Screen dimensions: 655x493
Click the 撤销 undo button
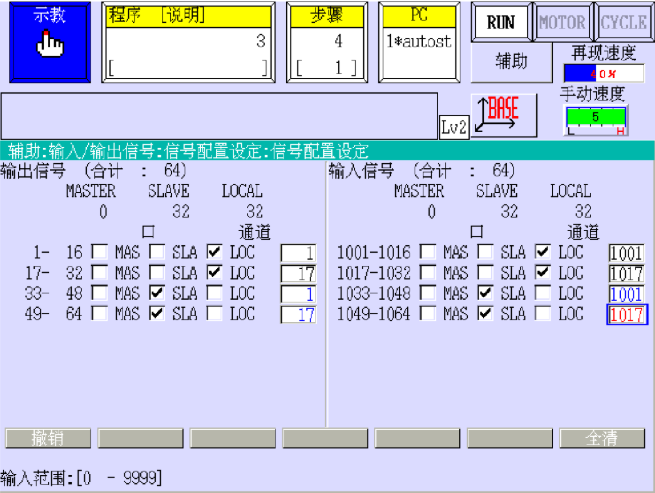(x=48, y=438)
